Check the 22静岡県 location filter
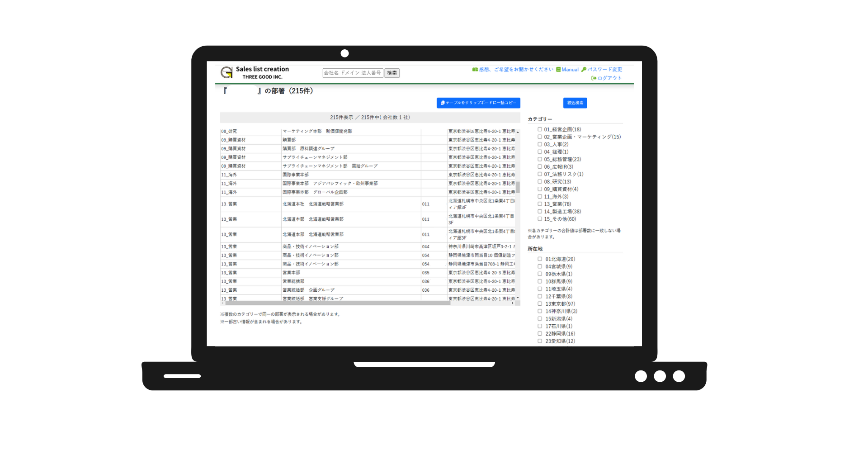868x455 pixels. [540, 334]
